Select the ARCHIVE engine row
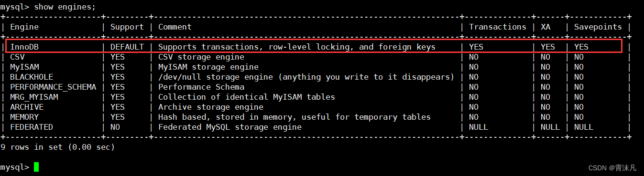This screenshot has height=176, width=644. click(x=26, y=107)
